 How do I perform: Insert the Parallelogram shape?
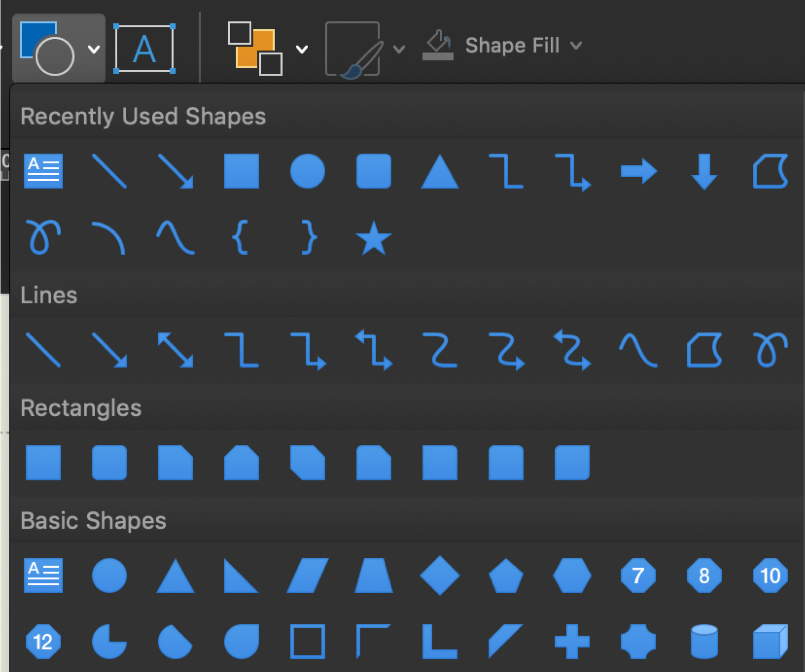point(308,575)
